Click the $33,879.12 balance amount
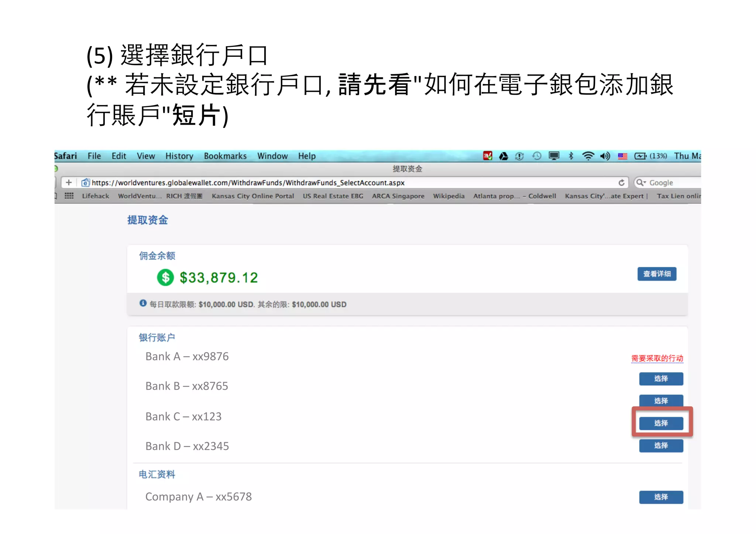Screen dimensions: 756x534 click(219, 278)
